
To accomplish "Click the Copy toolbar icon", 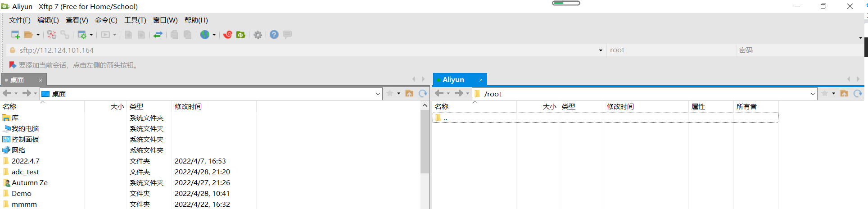I will point(174,35).
